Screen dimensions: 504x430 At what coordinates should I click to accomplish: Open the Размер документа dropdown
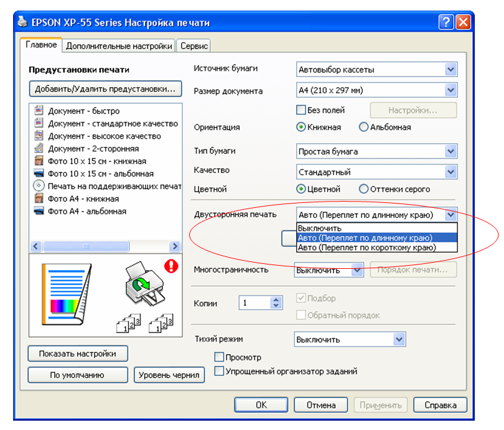click(x=376, y=90)
